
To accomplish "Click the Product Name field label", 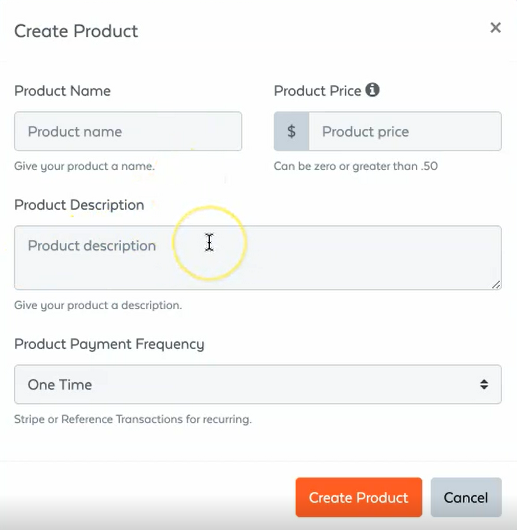I will 63,91.
